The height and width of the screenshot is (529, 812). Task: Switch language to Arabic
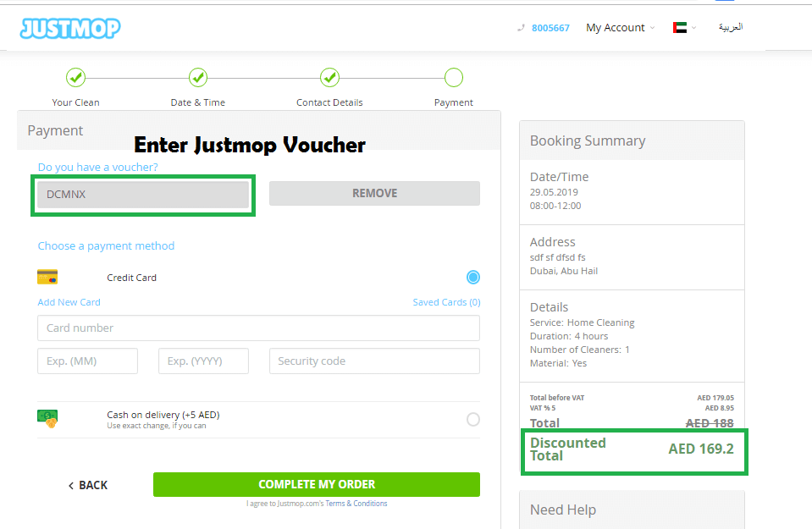tap(730, 27)
